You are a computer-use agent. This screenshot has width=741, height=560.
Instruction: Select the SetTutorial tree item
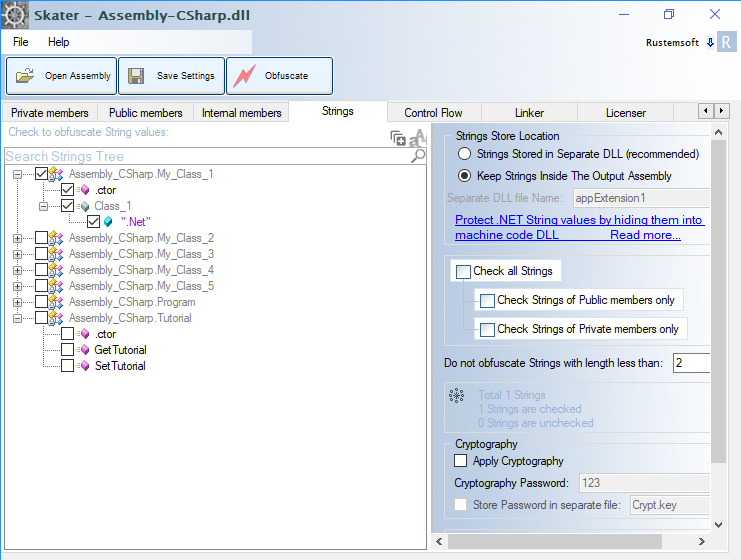point(120,366)
